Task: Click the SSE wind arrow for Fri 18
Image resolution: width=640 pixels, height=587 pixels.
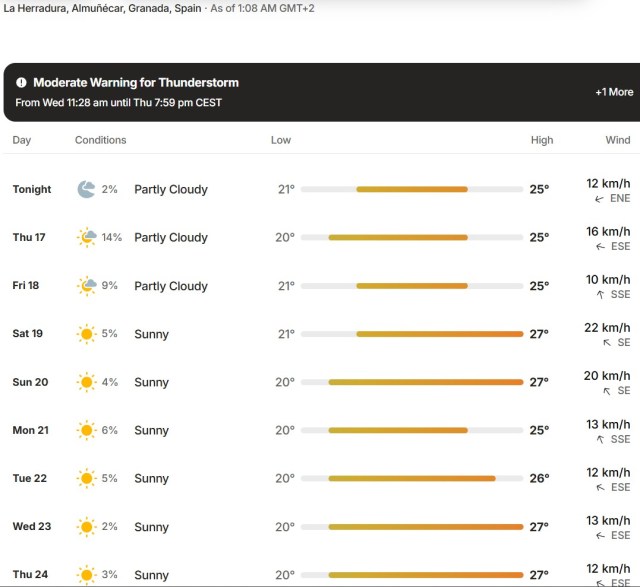Action: tap(600, 294)
